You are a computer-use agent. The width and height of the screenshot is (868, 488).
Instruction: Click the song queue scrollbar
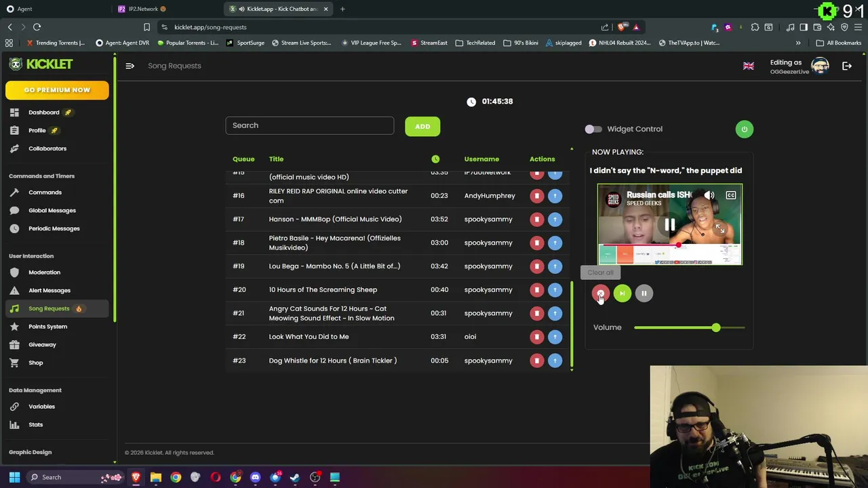pyautogui.click(x=572, y=325)
